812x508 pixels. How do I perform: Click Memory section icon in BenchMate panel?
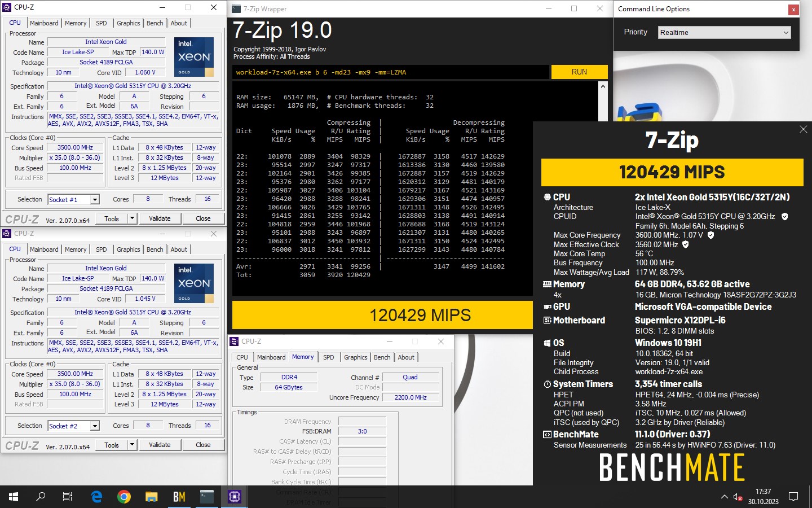547,284
